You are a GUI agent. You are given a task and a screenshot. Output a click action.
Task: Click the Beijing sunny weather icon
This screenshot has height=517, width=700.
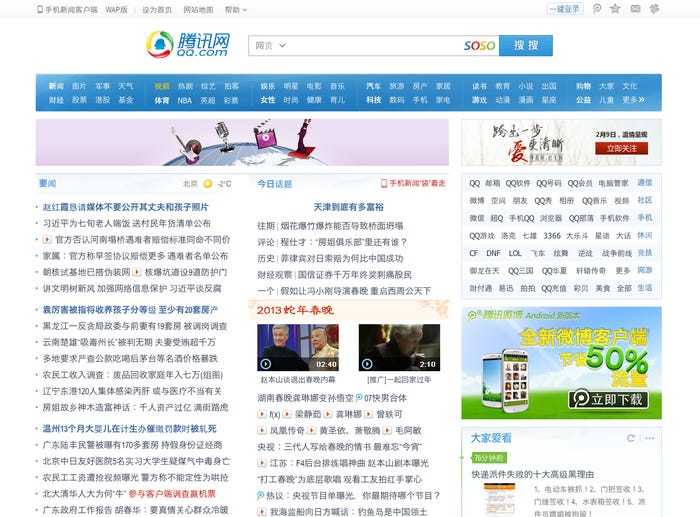[x=208, y=183]
